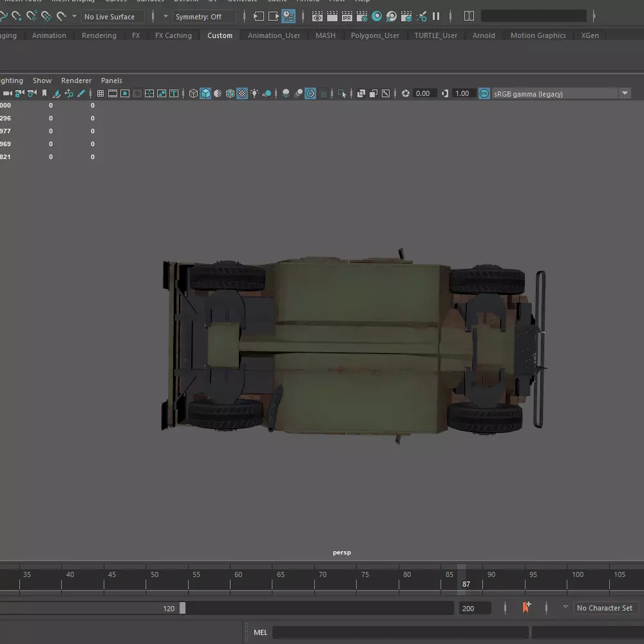The width and height of the screenshot is (644, 644).
Task: Open the sRGB gamma (legacy) dropdown
Action: [x=561, y=93]
